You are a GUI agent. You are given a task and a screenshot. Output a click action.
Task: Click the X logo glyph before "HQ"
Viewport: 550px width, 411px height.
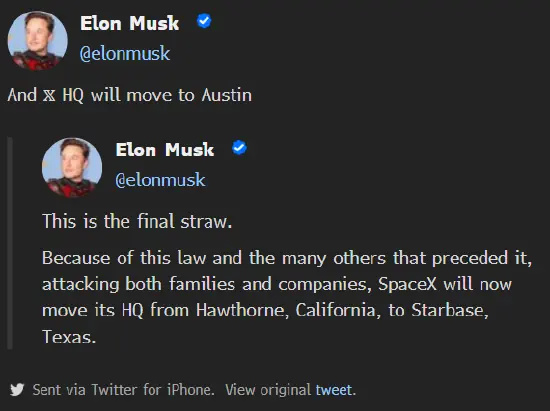[49, 95]
